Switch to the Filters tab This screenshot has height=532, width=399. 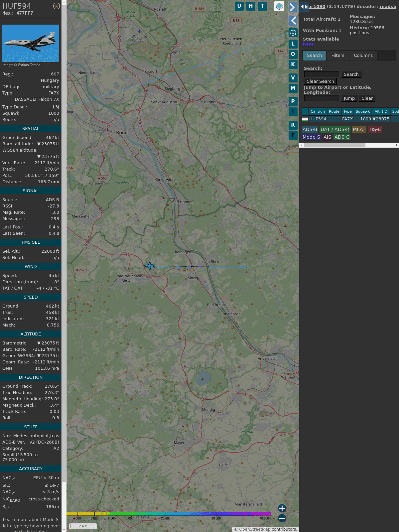pos(338,56)
